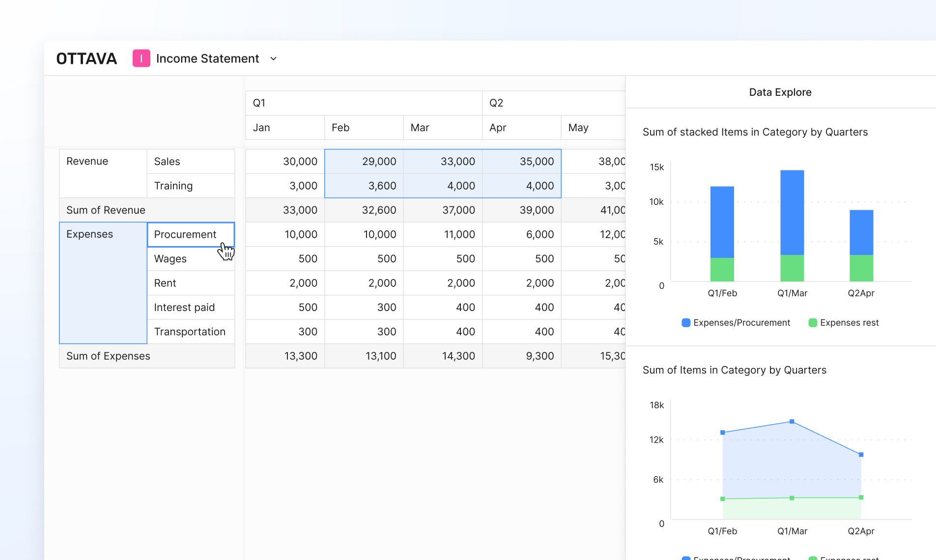Click the Q2 quarter header
The height and width of the screenshot is (560, 936).
click(x=553, y=103)
